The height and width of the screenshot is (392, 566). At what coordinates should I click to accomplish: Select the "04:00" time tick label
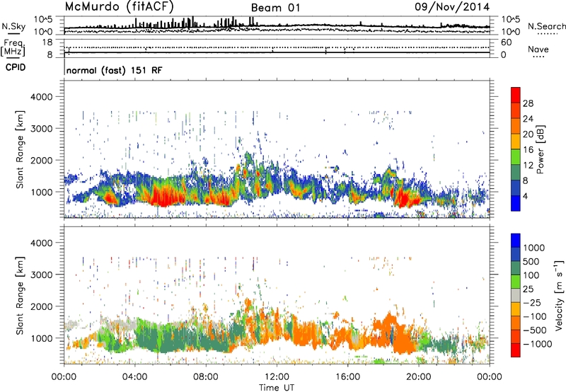coord(135,377)
